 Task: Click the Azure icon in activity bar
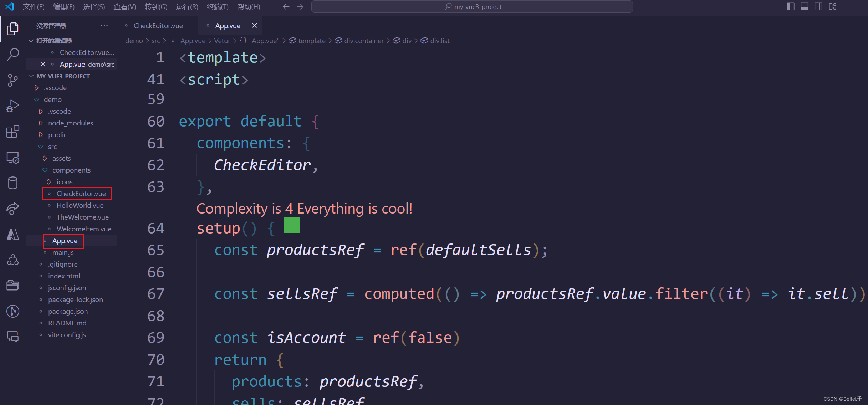point(13,234)
